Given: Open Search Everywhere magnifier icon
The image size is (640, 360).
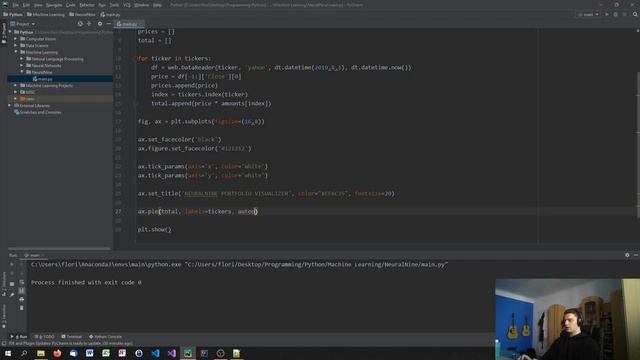Looking at the screenshot, I should click(x=635, y=14).
